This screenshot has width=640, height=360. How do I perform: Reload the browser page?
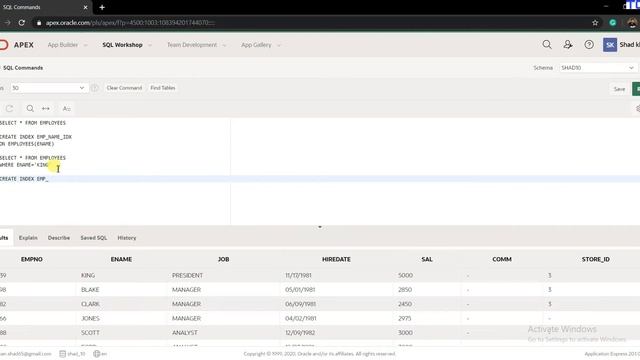pyautogui.click(x=22, y=23)
